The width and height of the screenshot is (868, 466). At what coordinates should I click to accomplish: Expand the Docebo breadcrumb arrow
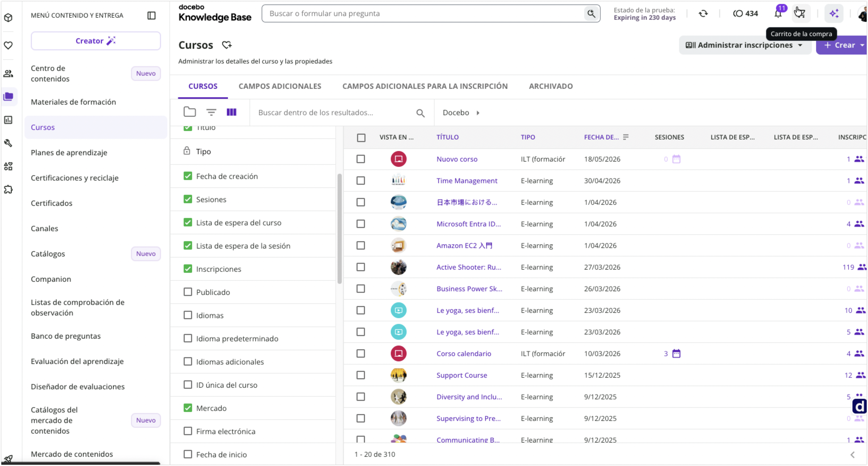tap(478, 113)
